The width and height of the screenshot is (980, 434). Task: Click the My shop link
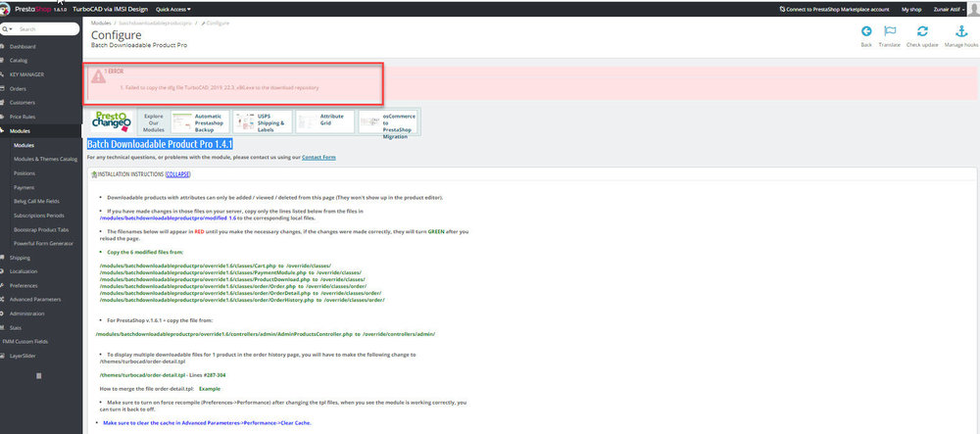(911, 10)
